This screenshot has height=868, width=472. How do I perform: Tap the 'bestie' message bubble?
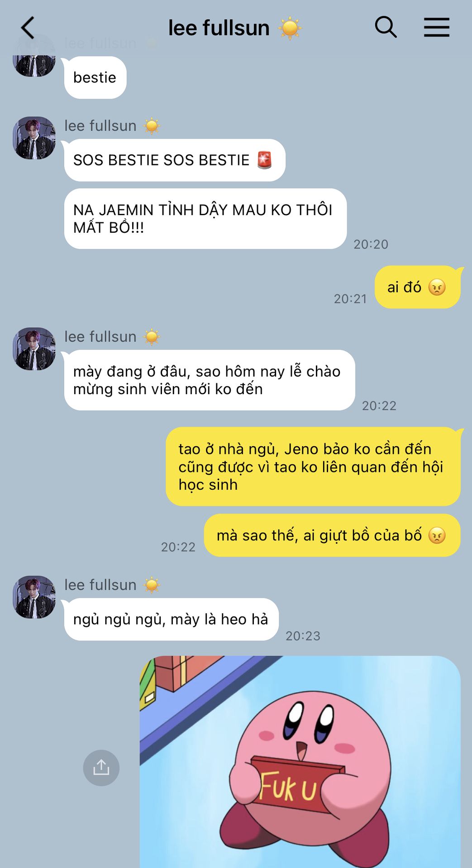(95, 77)
